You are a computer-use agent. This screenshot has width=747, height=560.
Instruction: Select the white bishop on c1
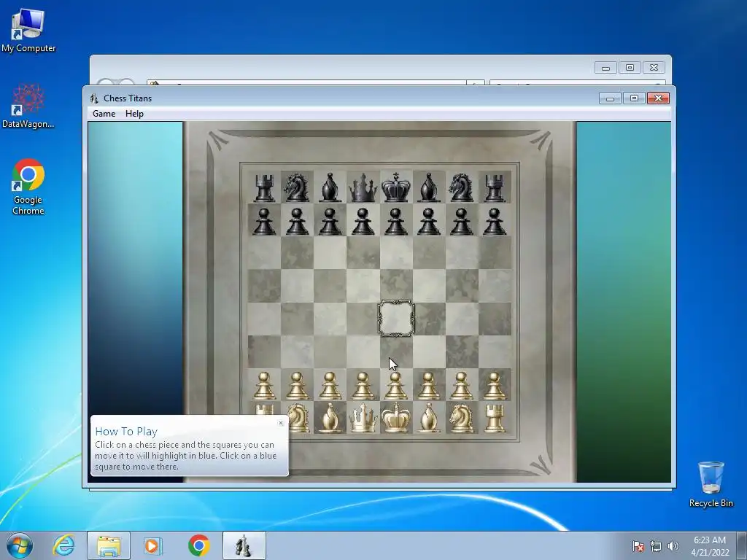coord(330,418)
